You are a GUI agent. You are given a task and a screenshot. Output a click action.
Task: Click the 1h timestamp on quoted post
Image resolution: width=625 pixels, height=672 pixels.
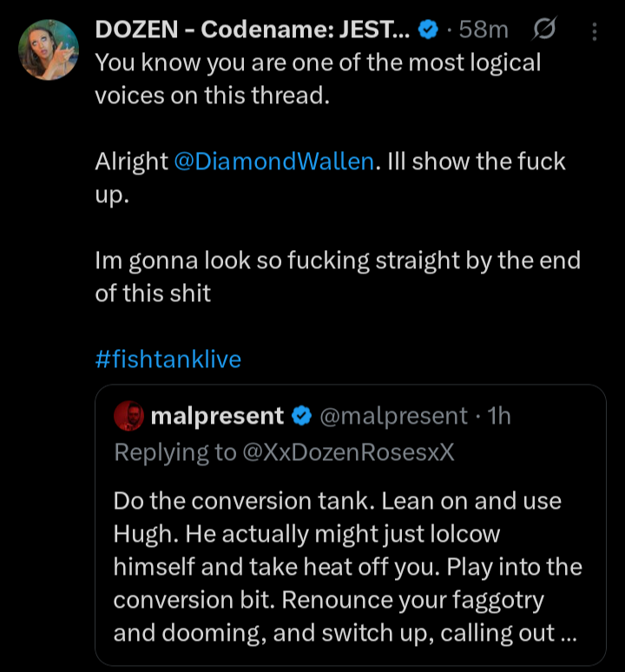499,416
